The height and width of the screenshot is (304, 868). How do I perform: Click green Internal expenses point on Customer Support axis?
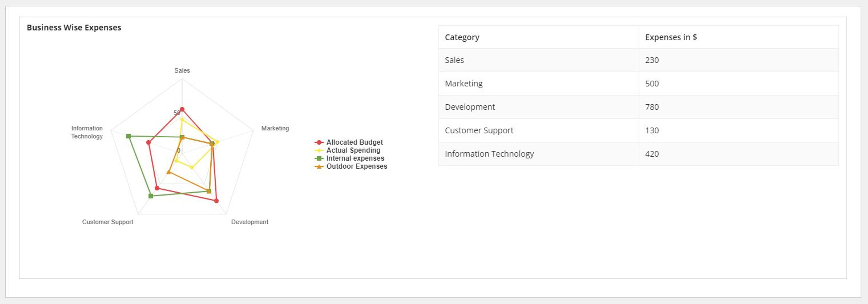pos(151,196)
